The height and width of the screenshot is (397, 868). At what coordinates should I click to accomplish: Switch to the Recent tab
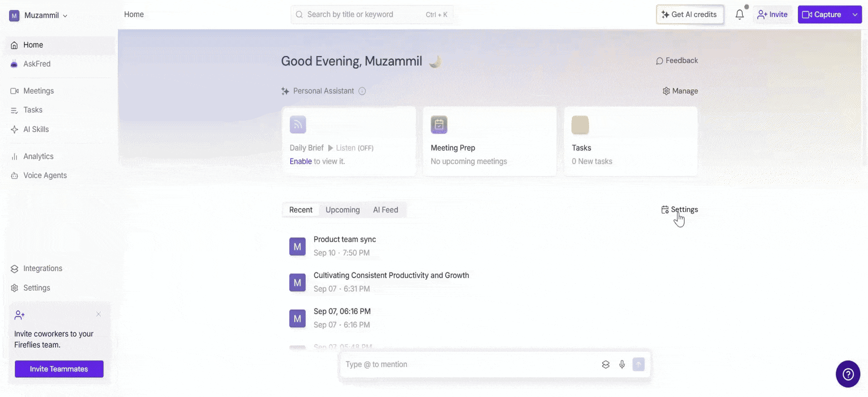[301, 210]
